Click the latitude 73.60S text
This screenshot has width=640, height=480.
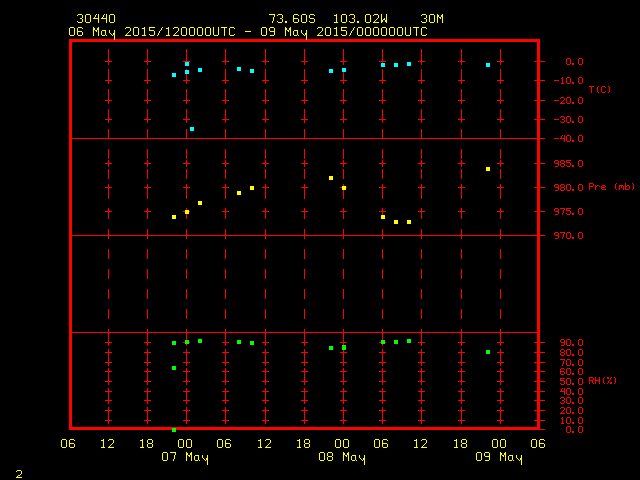point(292,19)
